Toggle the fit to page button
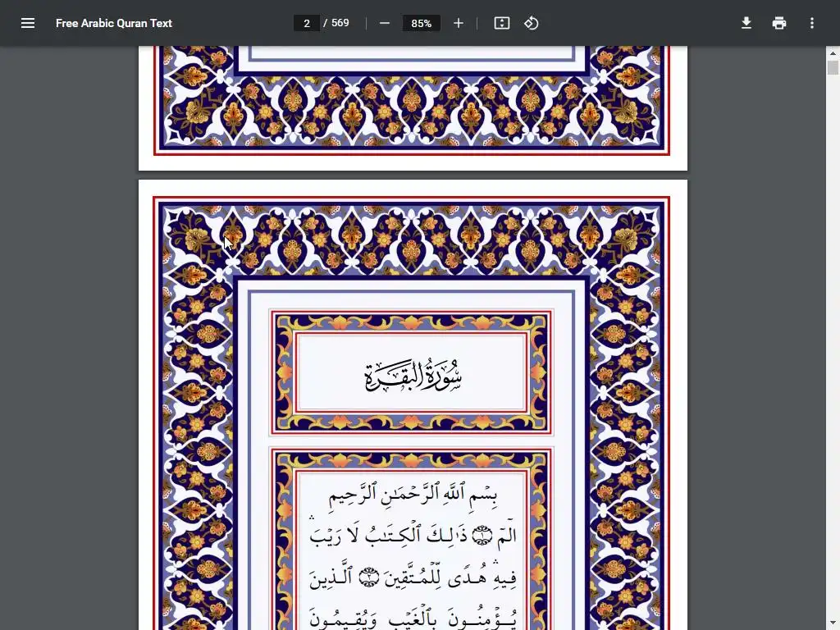The width and height of the screenshot is (840, 630). coord(501,23)
